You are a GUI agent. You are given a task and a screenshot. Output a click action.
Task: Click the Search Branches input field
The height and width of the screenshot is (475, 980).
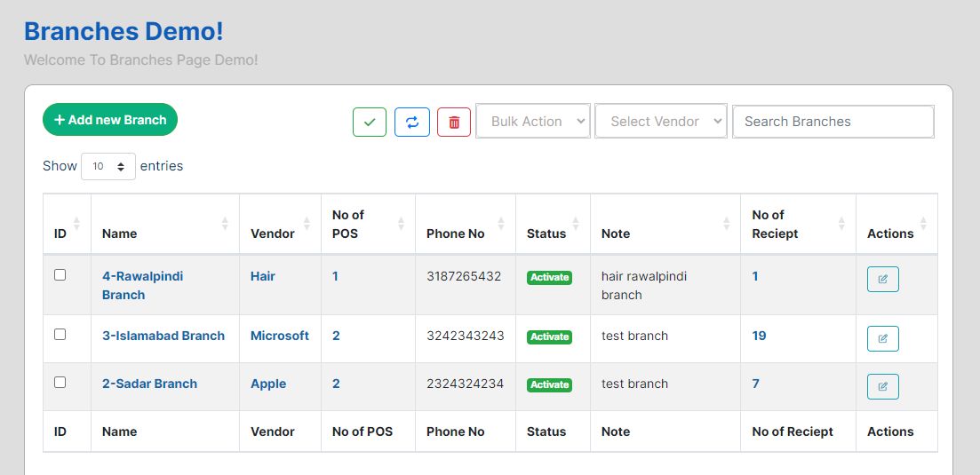833,122
